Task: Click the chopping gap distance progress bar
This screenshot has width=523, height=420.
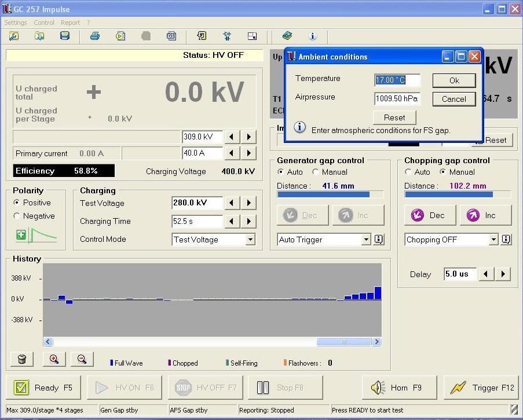Action: click(x=458, y=194)
